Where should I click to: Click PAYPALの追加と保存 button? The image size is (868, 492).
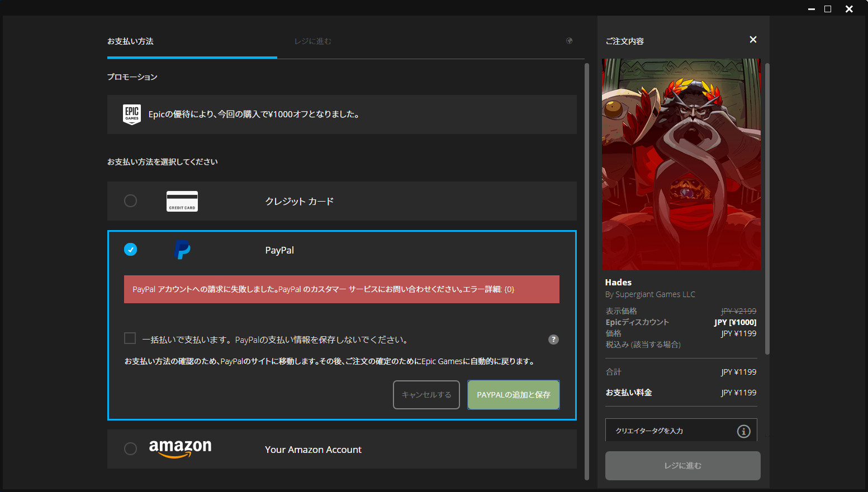pyautogui.click(x=514, y=395)
